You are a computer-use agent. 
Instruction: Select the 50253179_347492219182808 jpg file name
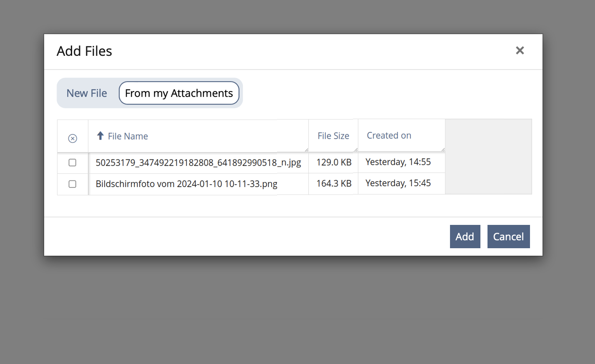[198, 162]
